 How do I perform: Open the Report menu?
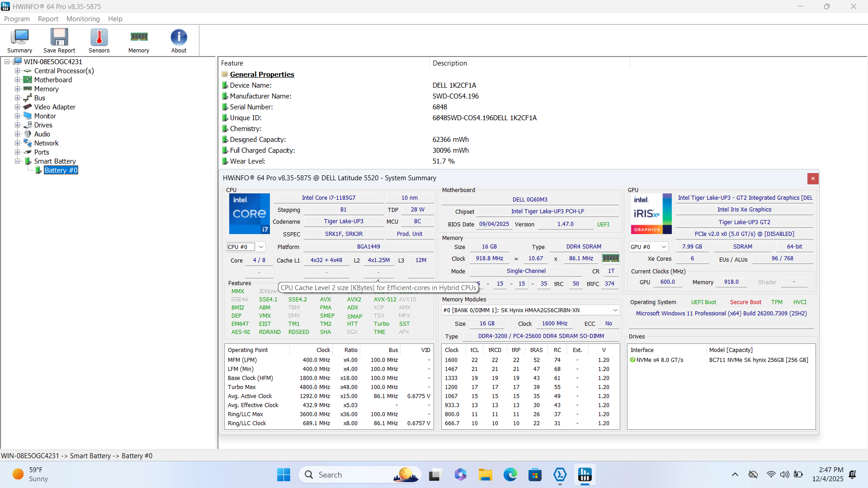(x=48, y=19)
